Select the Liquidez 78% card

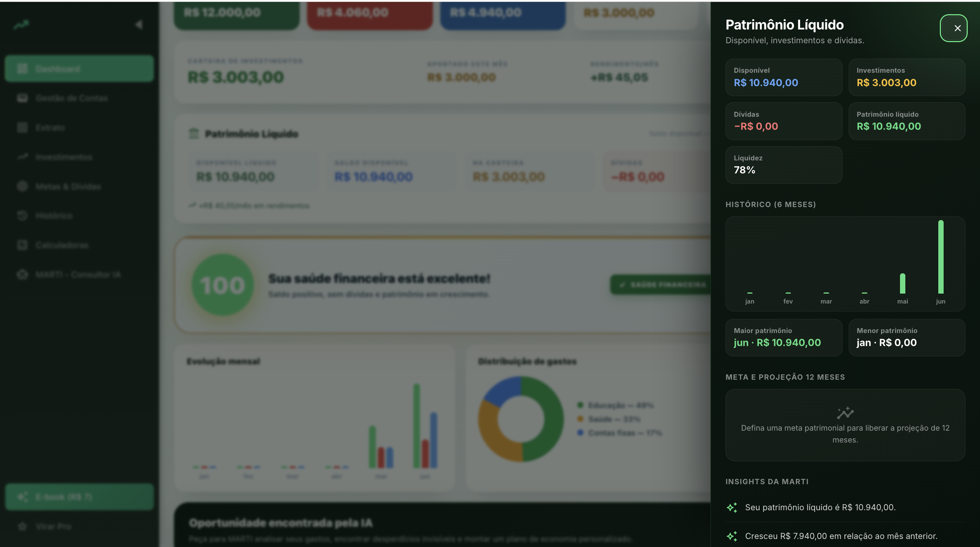[784, 165]
